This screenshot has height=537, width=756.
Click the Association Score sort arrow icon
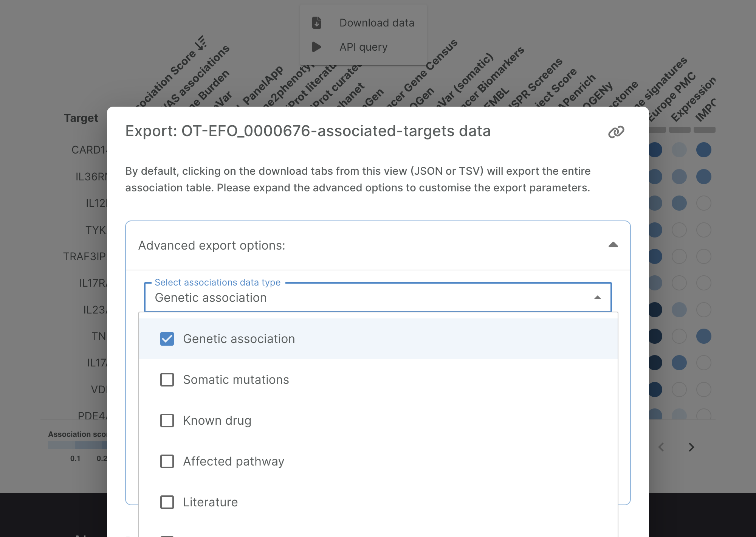pyautogui.click(x=201, y=43)
